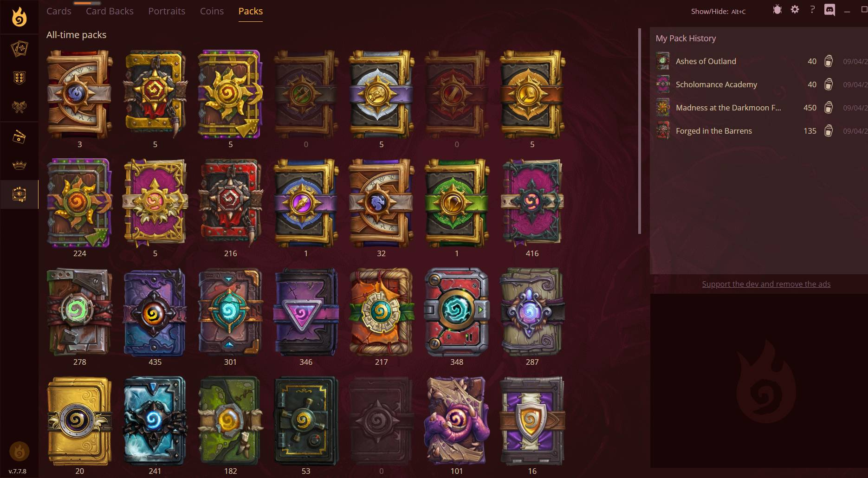The width and height of the screenshot is (868, 478).
Task: Open the Discord icon in top bar
Action: point(829,10)
